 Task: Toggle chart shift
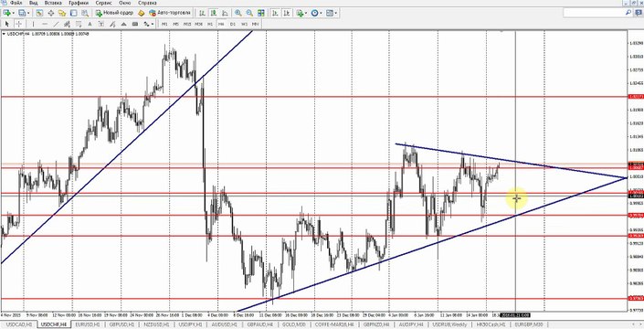[287, 13]
